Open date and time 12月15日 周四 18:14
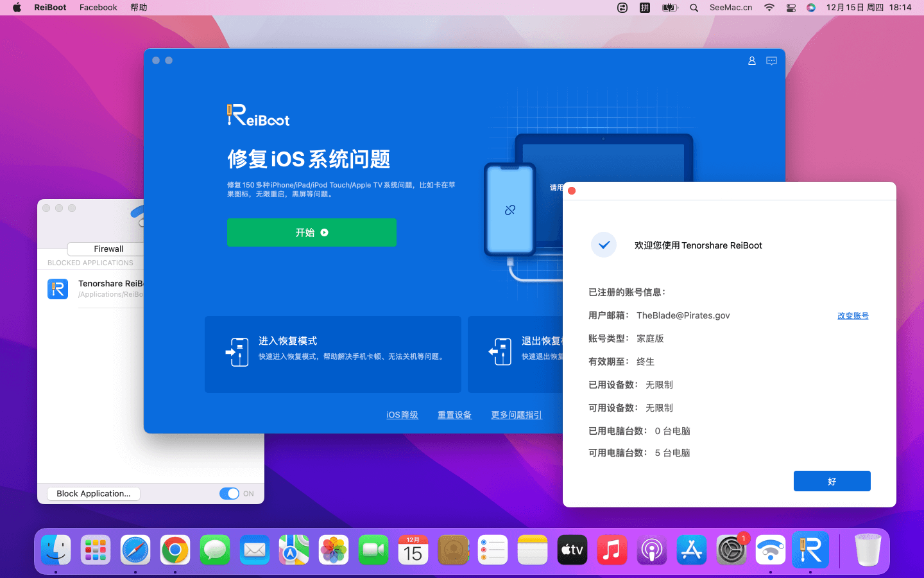 point(869,8)
